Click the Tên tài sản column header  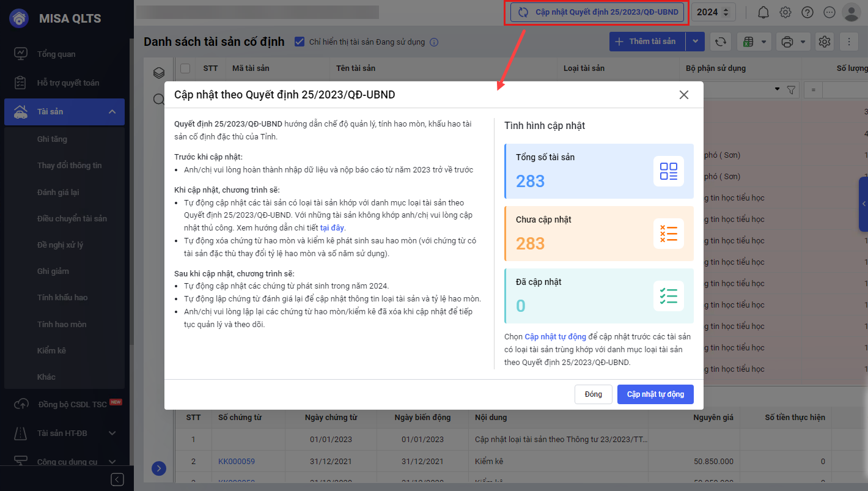point(356,68)
